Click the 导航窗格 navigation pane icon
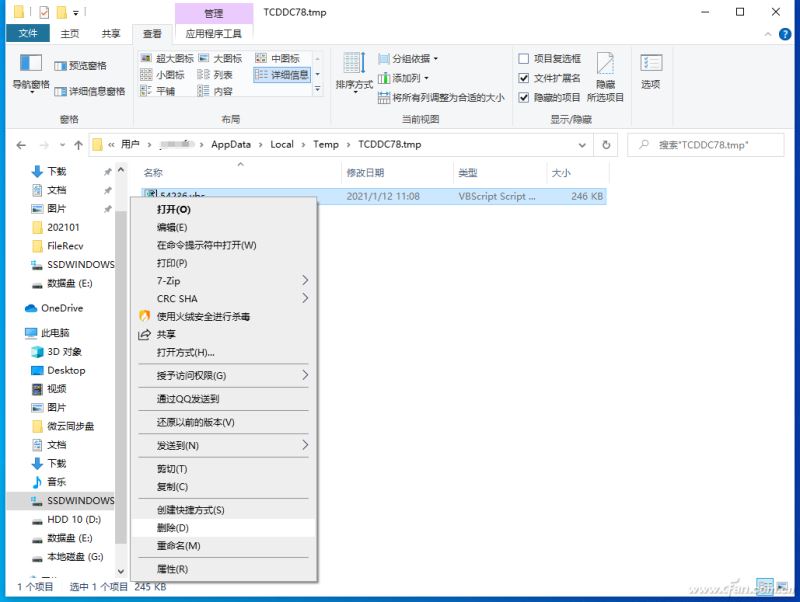The width and height of the screenshot is (800, 602). (x=30, y=70)
